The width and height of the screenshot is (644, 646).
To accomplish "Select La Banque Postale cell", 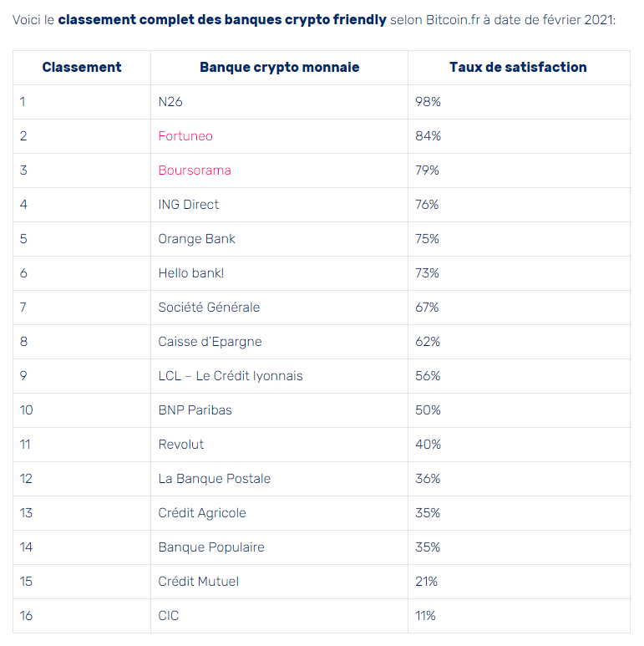I will coord(215,479).
